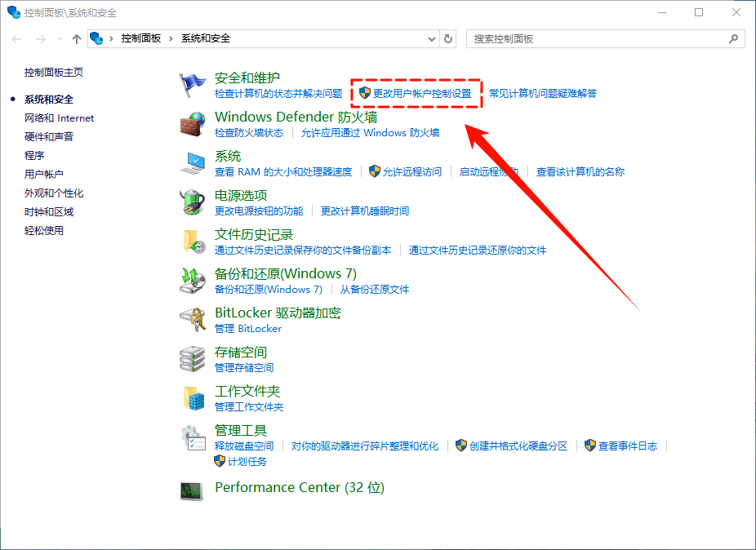Open Performance Center (32 位) heading

coord(300,487)
